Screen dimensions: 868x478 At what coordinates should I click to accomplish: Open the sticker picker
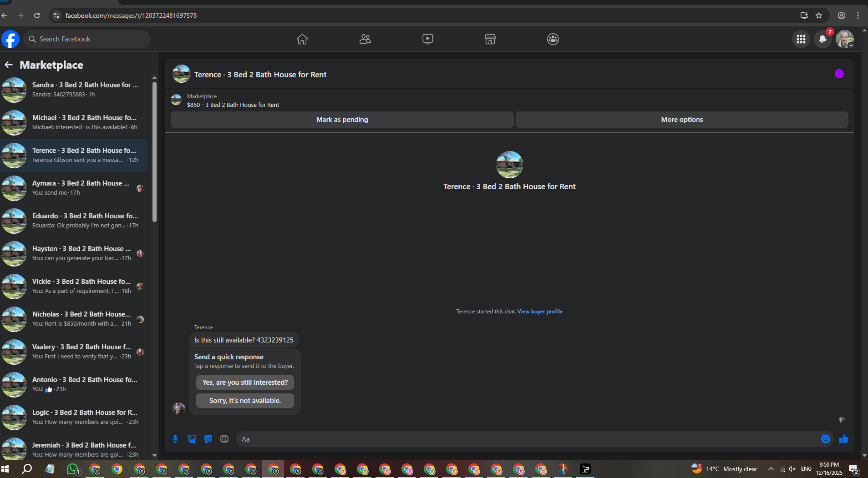(x=208, y=439)
